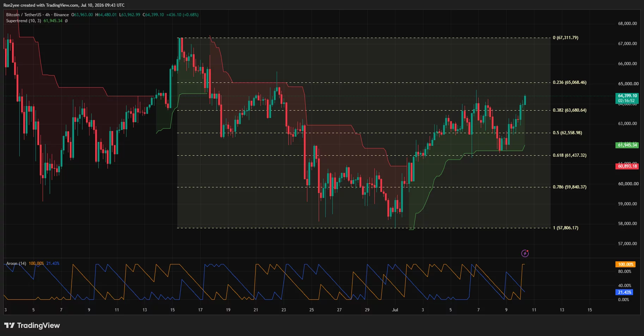Click the blue Aroon 21.43% axis tag

click(625, 292)
